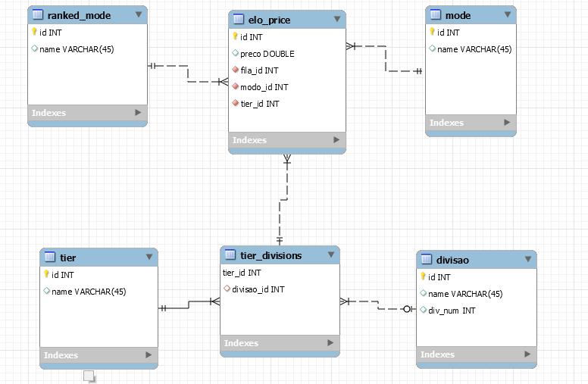Select the tier_divisions table icon
Viewport: 588px width, 384px height.
(x=230, y=254)
